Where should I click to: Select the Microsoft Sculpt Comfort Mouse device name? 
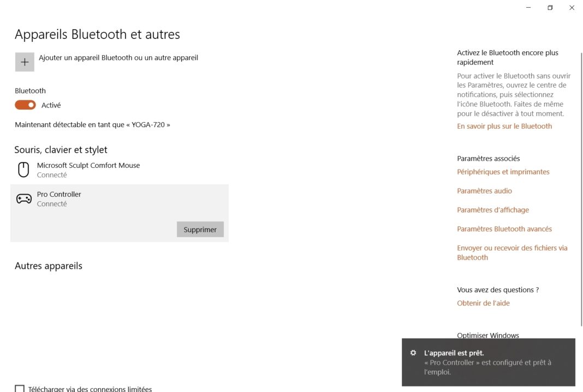point(88,165)
